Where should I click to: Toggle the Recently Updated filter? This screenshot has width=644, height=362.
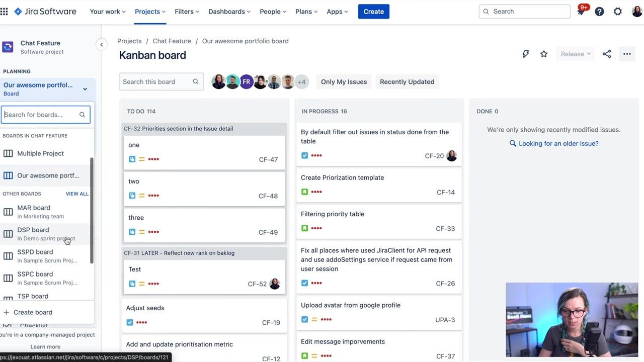[407, 82]
